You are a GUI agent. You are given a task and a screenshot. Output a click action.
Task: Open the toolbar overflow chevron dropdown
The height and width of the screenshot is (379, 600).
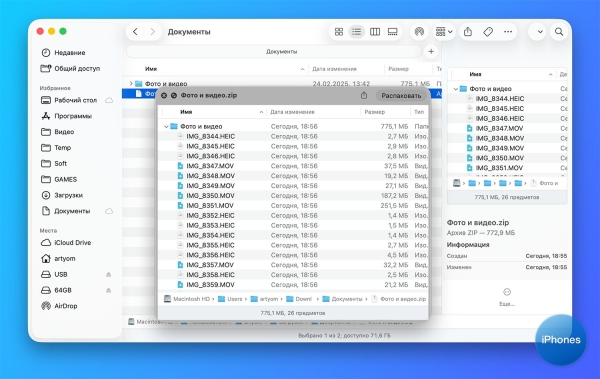[x=540, y=32]
